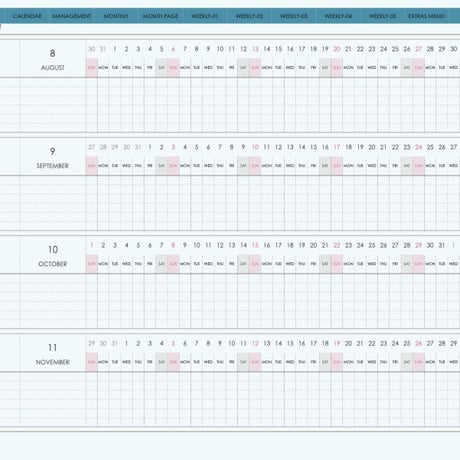The height and width of the screenshot is (460, 460).
Task: Switch to the WEEKLY-03 tab
Action: pyautogui.click(x=294, y=16)
